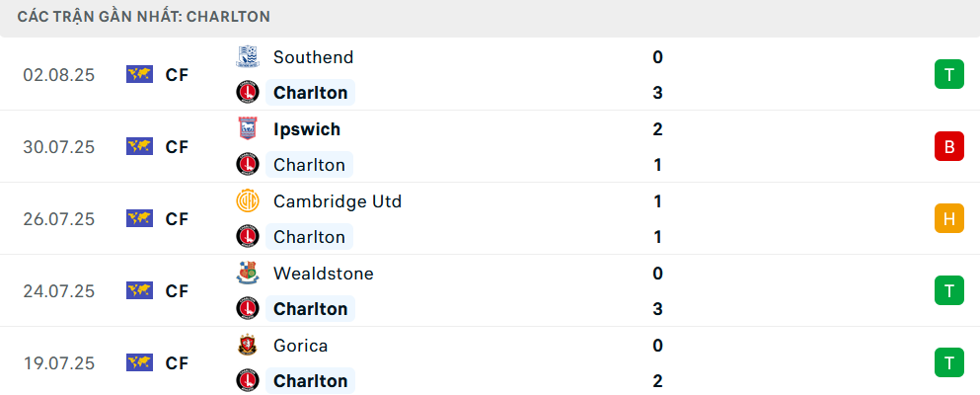
Task: Open the Ipswich team link
Action: (307, 129)
